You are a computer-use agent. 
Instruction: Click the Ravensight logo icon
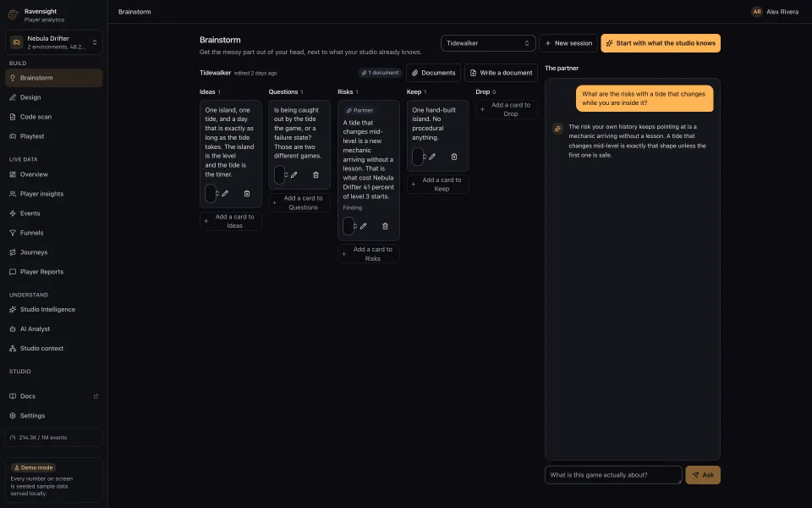14,15
